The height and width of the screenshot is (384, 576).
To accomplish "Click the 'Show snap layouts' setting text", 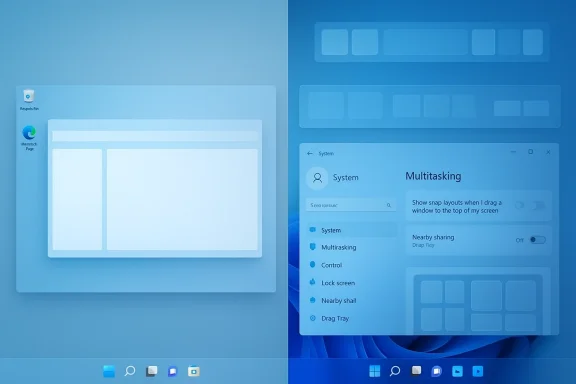I will pyautogui.click(x=457, y=207).
